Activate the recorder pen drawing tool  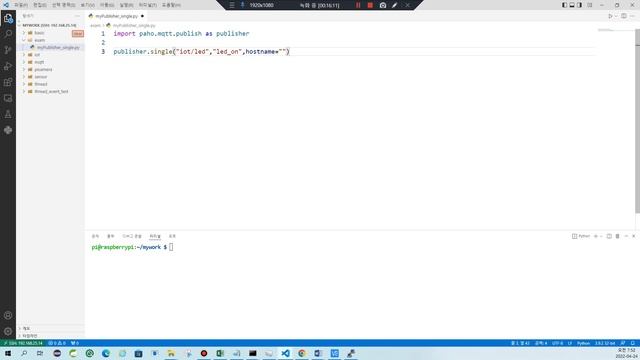pos(395,5)
